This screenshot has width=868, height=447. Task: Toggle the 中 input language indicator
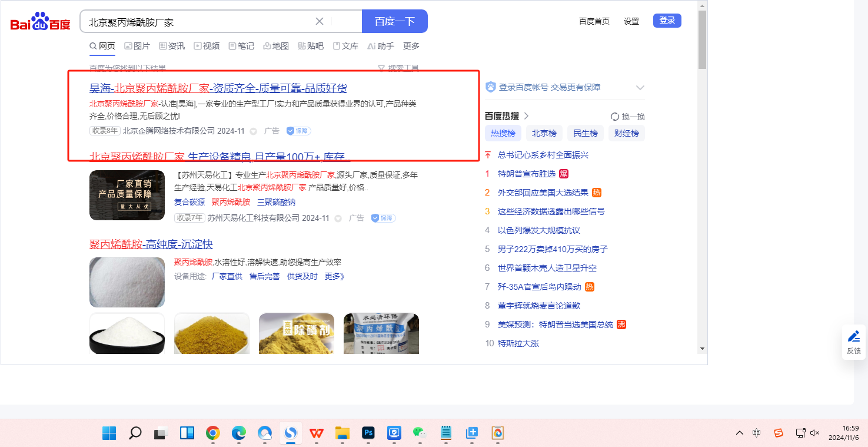point(756,433)
